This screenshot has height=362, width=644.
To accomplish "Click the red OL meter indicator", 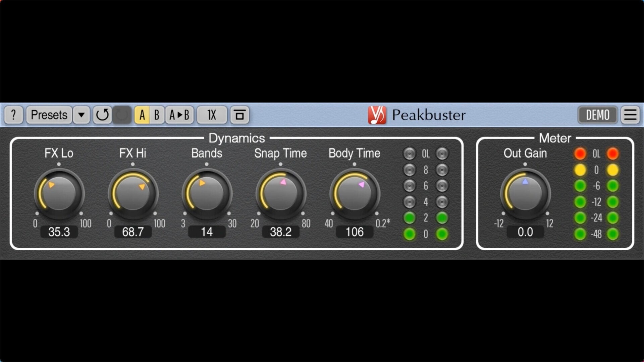I will click(580, 154).
